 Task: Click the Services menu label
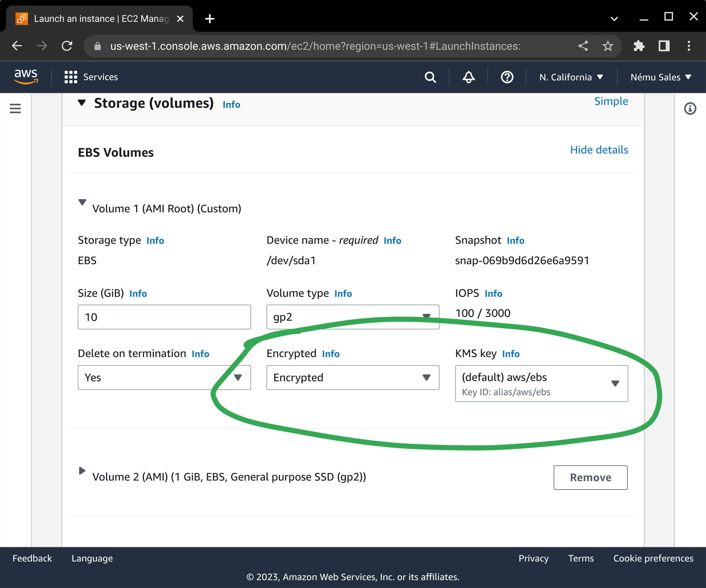click(x=100, y=77)
